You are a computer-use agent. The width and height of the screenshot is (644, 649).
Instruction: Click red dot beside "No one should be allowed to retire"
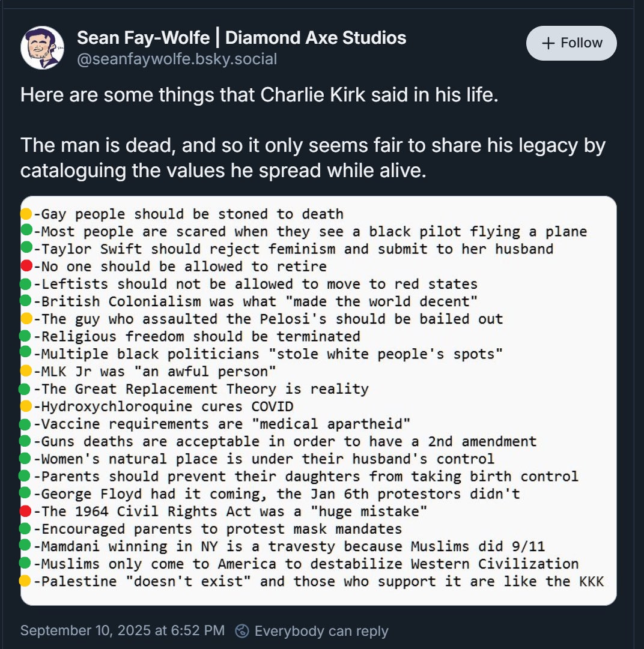(26, 266)
